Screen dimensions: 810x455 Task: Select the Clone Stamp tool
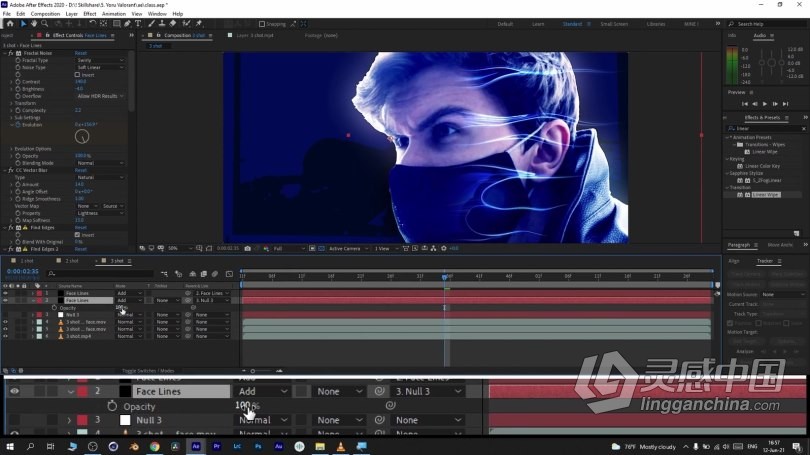162,24
